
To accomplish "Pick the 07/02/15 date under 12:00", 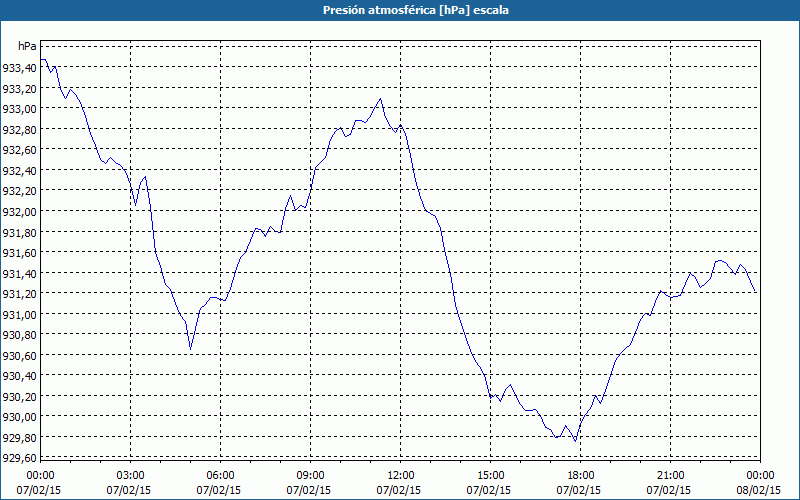I will tap(399, 490).
